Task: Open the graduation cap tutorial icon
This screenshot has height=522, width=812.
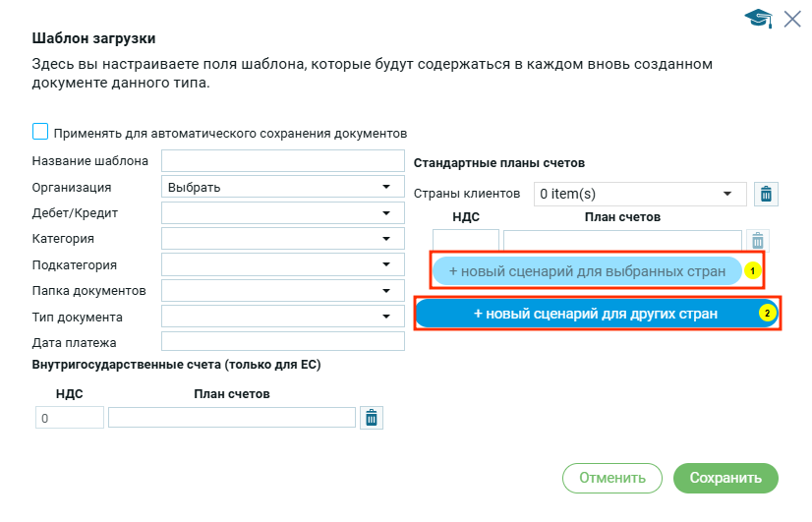Action: 758,18
